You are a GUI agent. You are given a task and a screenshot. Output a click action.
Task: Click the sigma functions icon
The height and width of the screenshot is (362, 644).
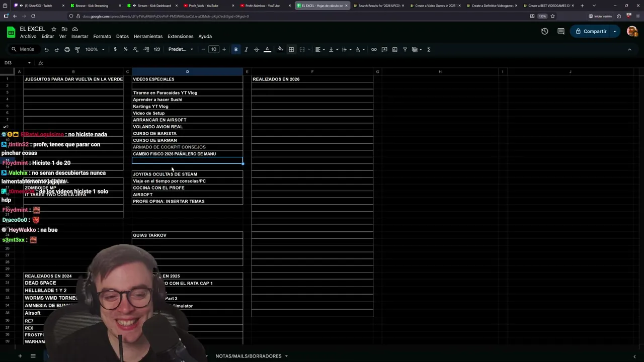429,49
